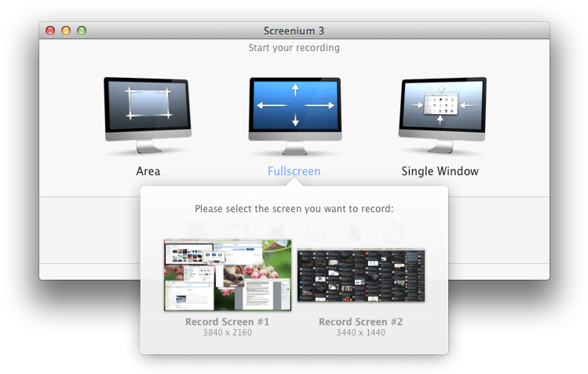The height and width of the screenshot is (374, 588).
Task: Close the Screenium 3 window
Action: (x=50, y=31)
